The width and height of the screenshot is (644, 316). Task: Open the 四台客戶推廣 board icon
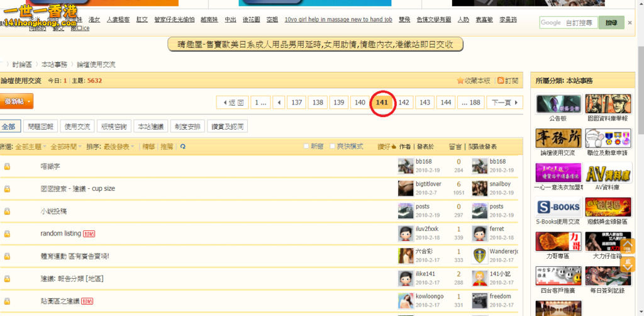pyautogui.click(x=558, y=276)
